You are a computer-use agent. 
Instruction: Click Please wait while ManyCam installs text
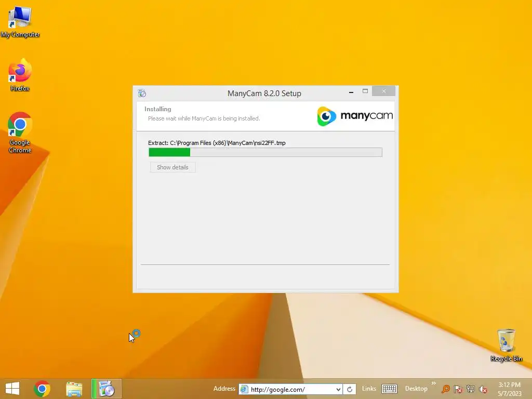point(204,118)
